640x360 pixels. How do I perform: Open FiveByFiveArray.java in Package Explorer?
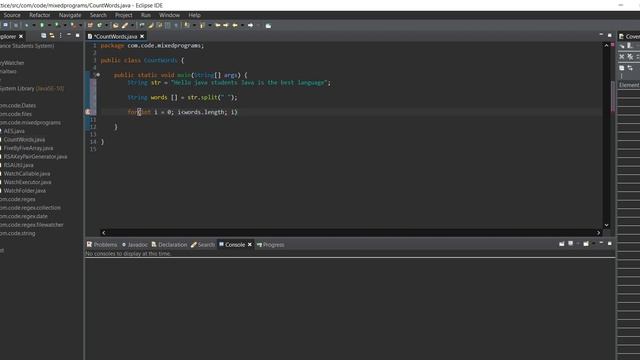28,148
